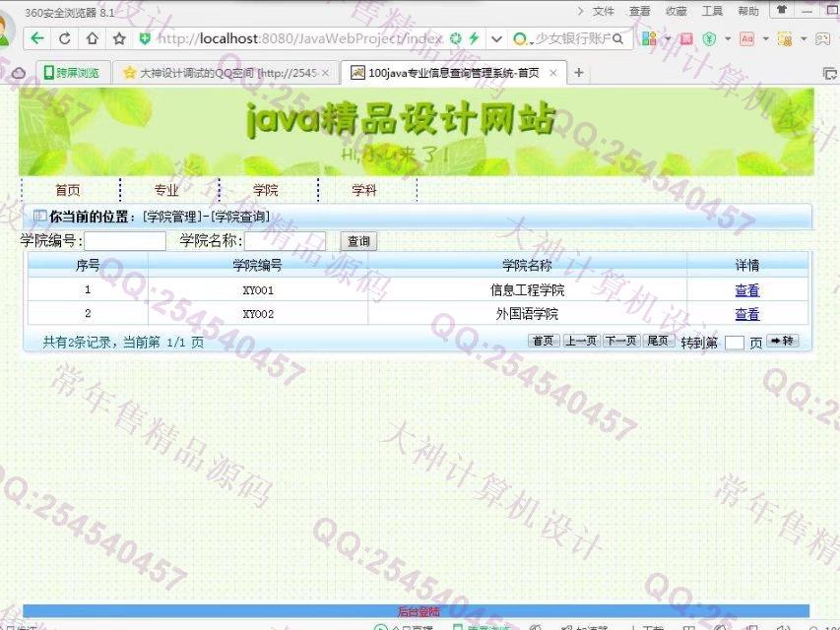
Task: Switch to the 跨屏浏览 tab
Action: (x=71, y=73)
